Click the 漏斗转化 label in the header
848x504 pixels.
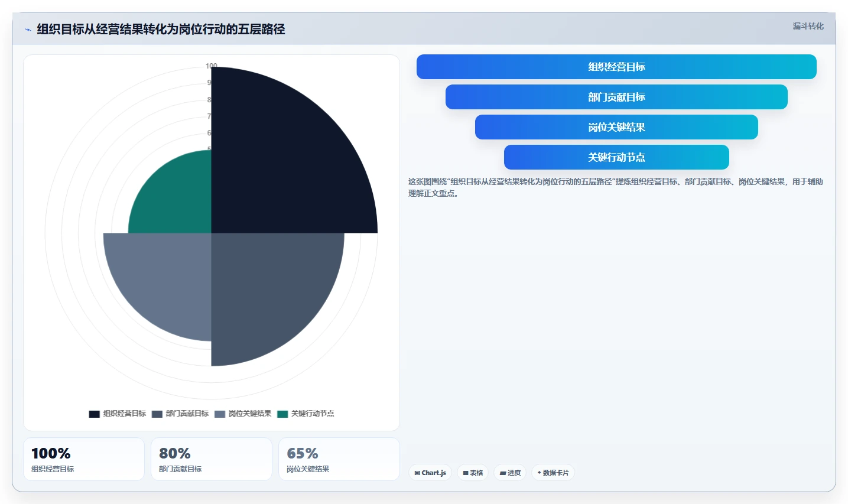(808, 26)
